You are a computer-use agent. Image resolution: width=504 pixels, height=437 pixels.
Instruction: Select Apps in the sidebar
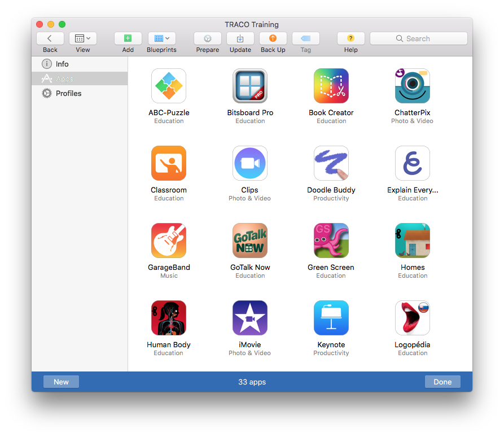point(80,78)
